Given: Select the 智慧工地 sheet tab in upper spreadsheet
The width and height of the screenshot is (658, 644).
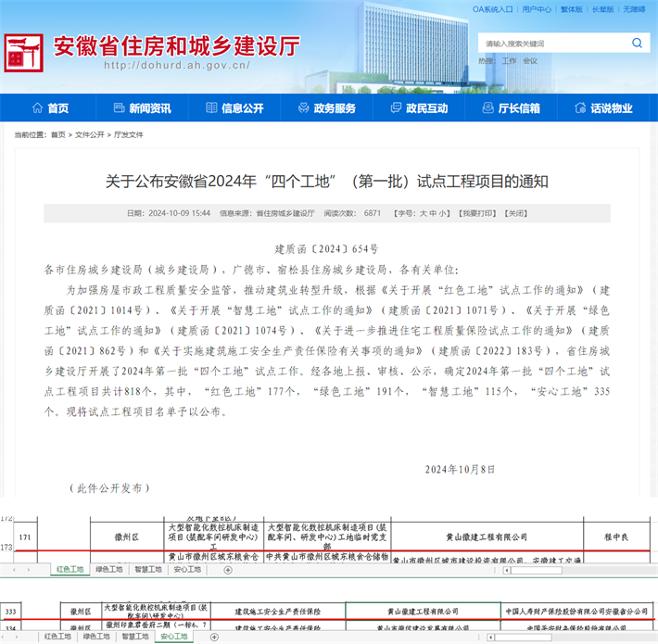Looking at the screenshot, I should point(148,569).
